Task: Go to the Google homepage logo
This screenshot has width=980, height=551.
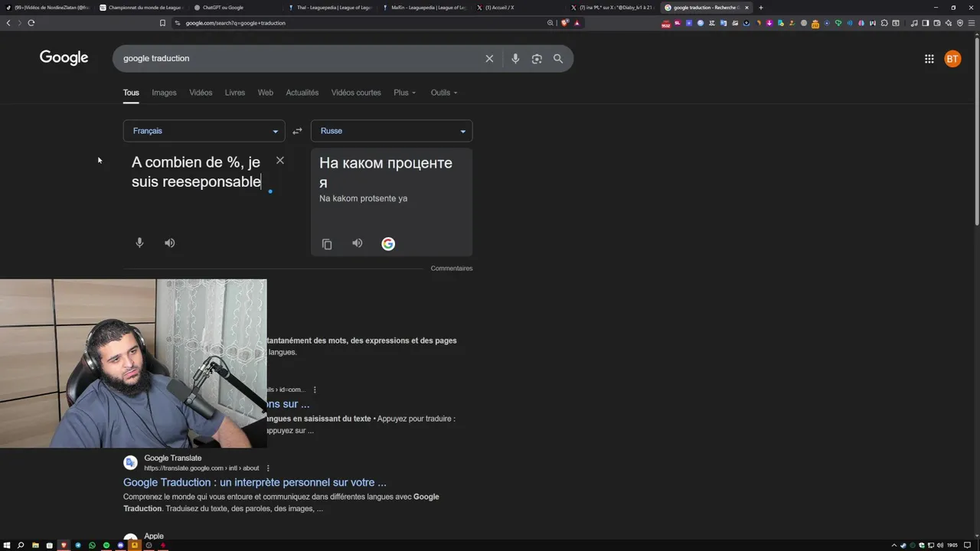Action: click(x=64, y=58)
